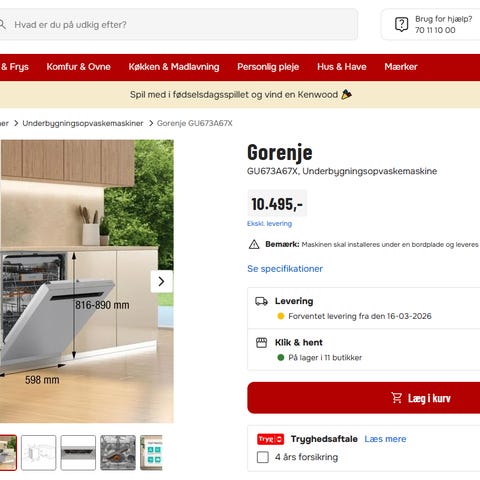480x480 pixels.
Task: Open the Køkken & Madlavning menu
Action: [x=174, y=67]
